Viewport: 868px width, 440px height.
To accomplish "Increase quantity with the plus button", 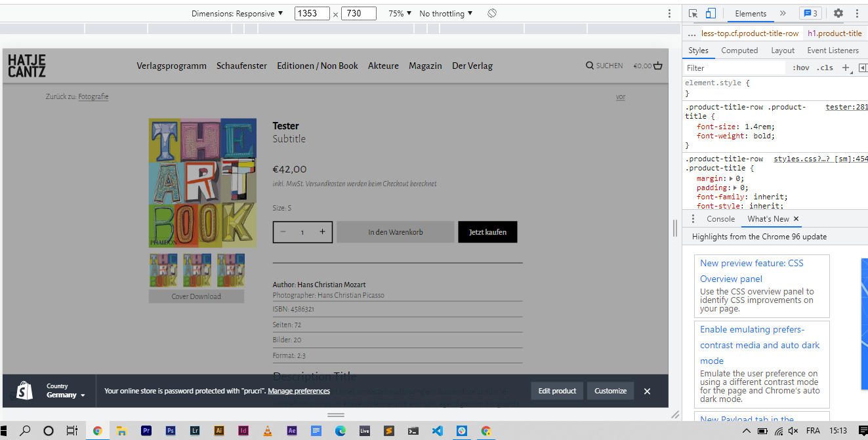I will (x=322, y=232).
